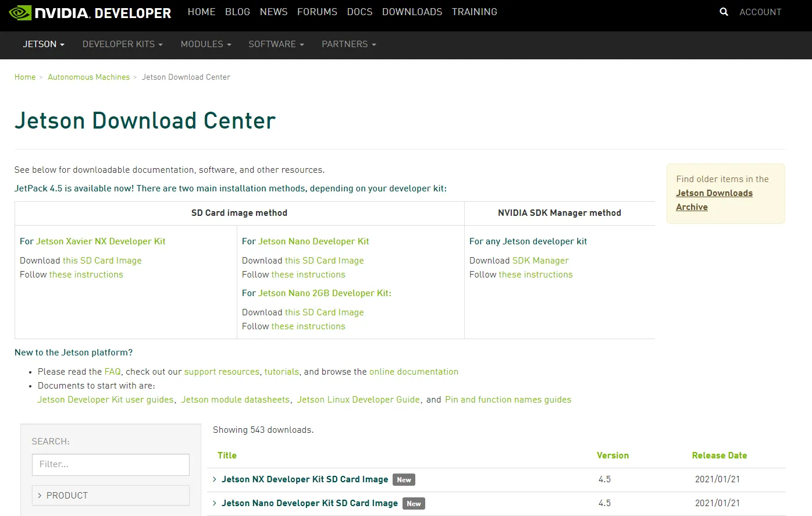Click the "Showing 543 downloads." text
The width and height of the screenshot is (812, 516).
tap(263, 430)
